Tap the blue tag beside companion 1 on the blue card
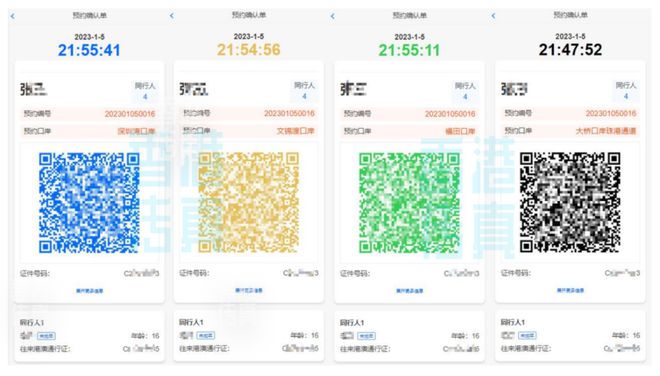Viewport: 660px width, 376px height. [46, 336]
